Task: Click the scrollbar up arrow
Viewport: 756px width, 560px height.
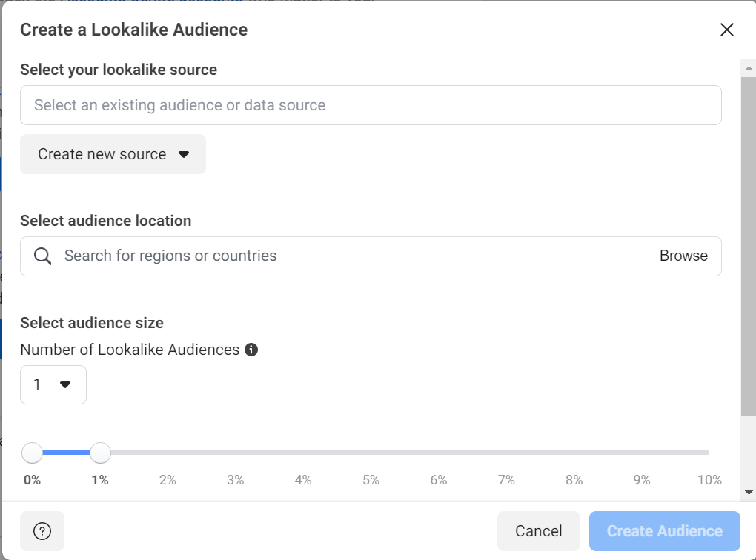Action: pyautogui.click(x=748, y=67)
